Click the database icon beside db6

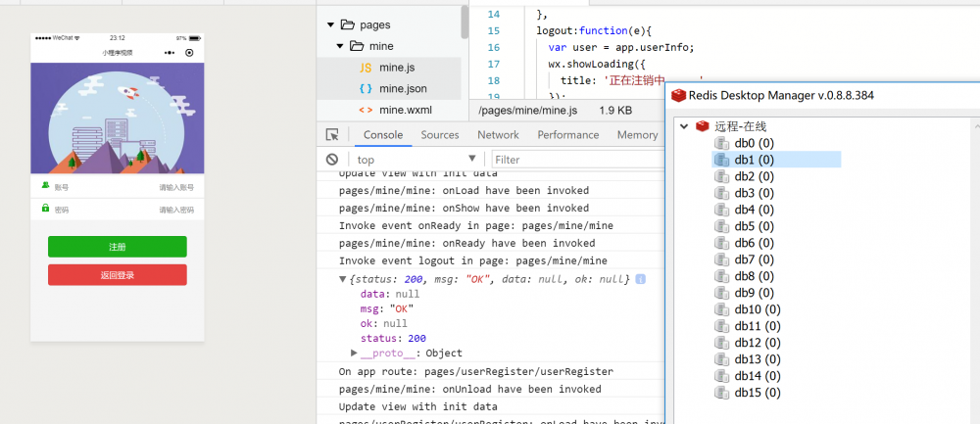tap(722, 243)
